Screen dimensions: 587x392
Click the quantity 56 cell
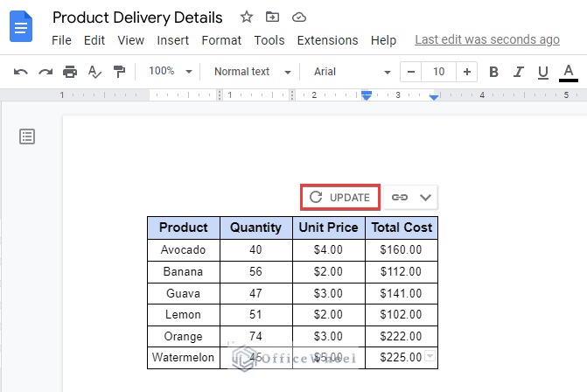pyautogui.click(x=256, y=271)
